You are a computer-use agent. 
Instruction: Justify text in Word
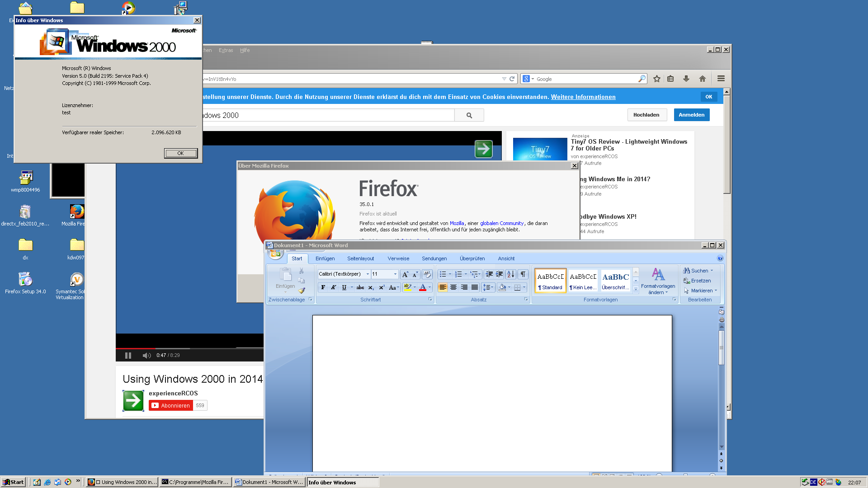[x=474, y=287]
